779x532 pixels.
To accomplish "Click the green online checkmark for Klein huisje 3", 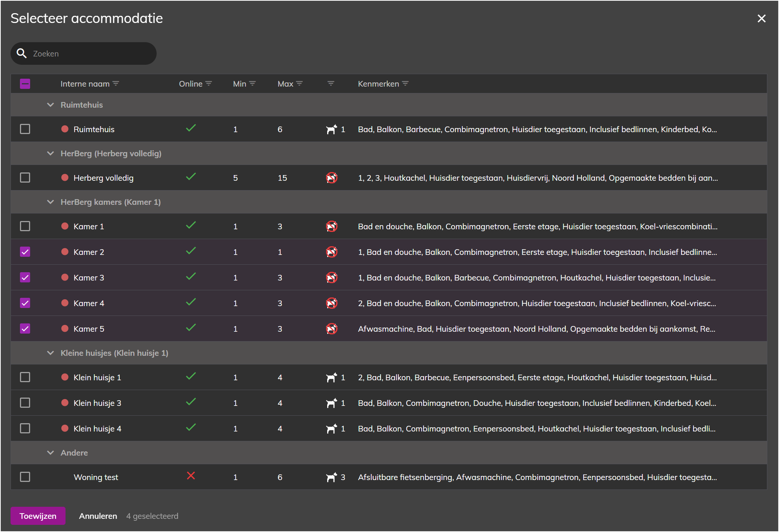I will tap(191, 402).
